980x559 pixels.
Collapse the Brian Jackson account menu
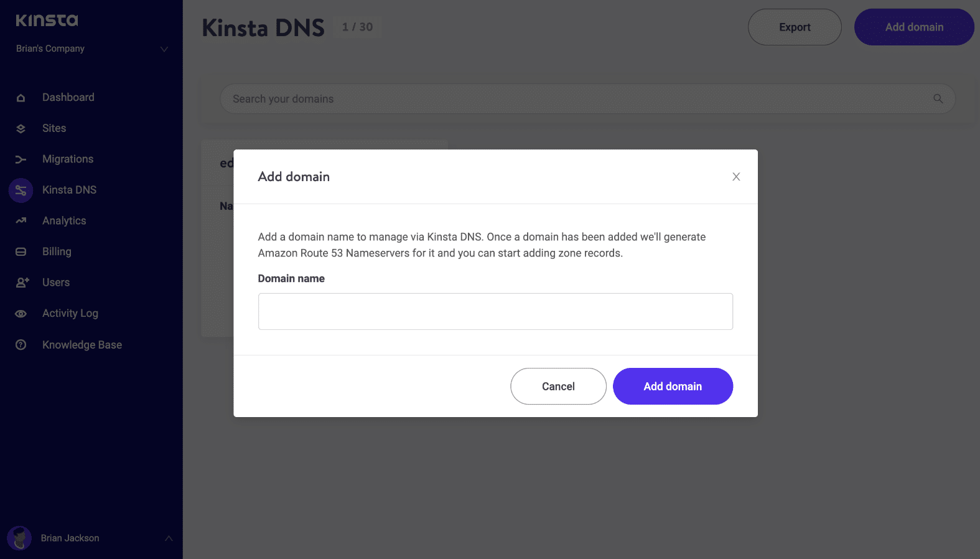169,538
